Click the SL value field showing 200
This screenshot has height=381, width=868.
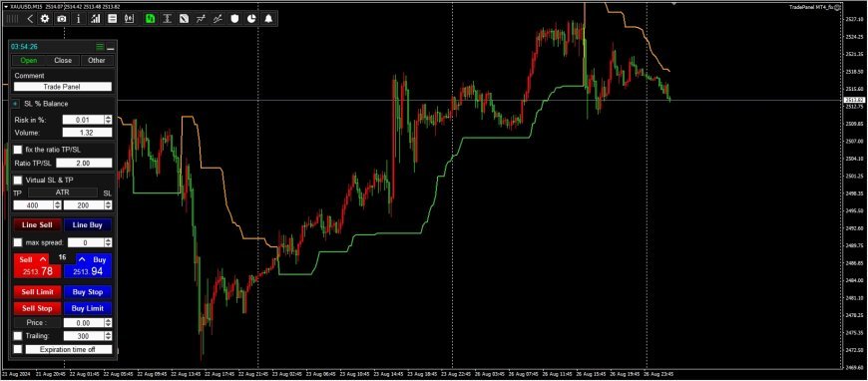[x=84, y=204]
